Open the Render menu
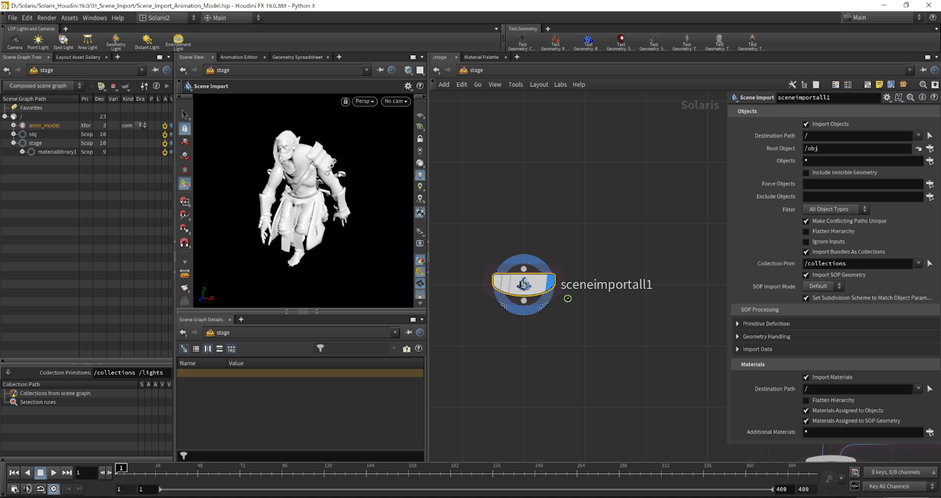 pos(46,18)
